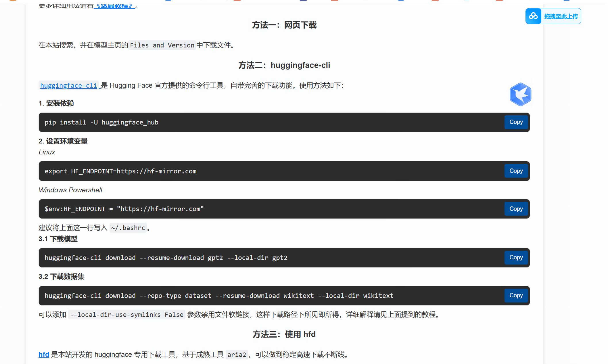This screenshot has width=608, height=364.
Task: Click the ~/.bashrc inline code
Action: tap(128, 228)
